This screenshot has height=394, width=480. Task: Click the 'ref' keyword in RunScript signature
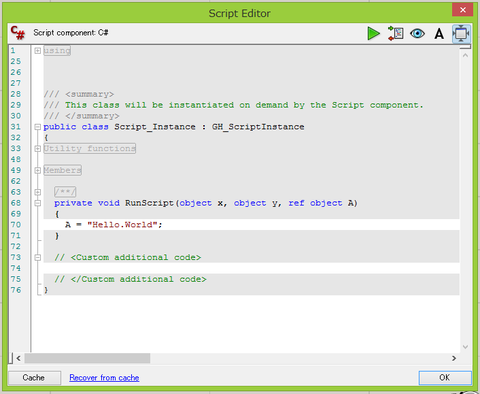coord(296,203)
